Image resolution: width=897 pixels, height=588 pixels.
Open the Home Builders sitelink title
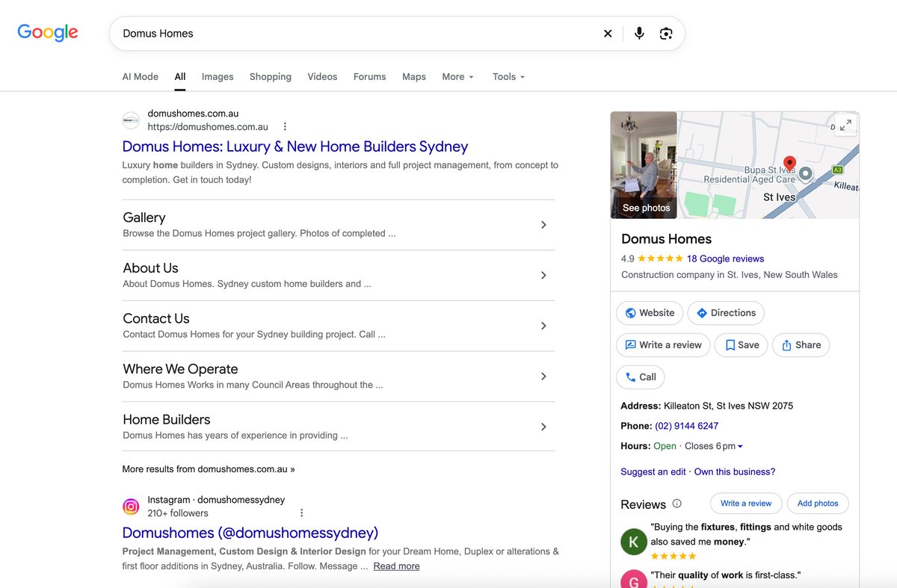(x=167, y=419)
